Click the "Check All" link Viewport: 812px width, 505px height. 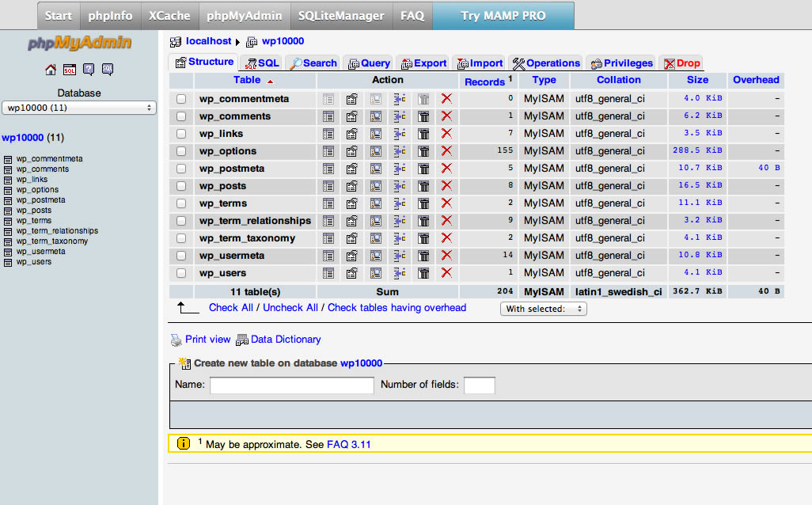[230, 308]
